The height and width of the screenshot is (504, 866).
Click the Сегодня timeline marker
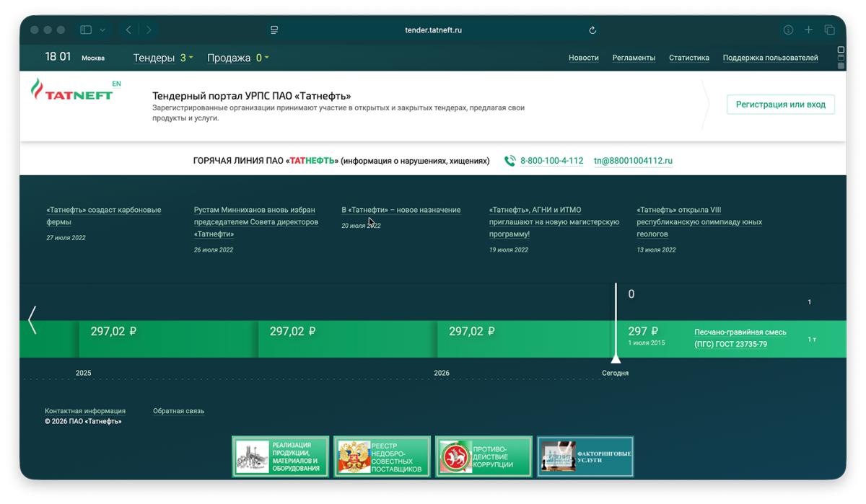615,373
